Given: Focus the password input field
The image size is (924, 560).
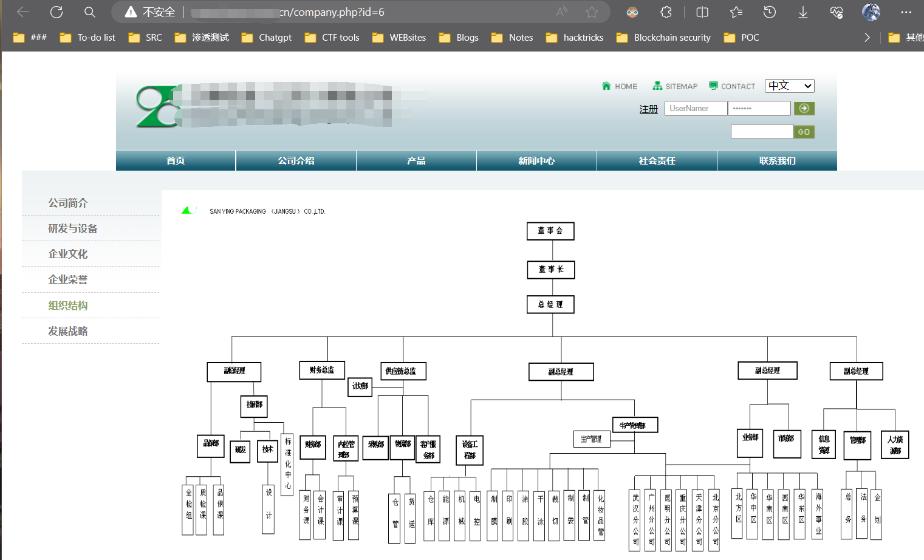Looking at the screenshot, I should point(759,108).
